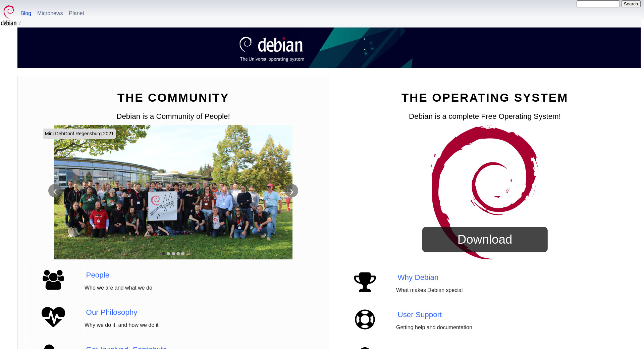The height and width of the screenshot is (349, 644).
Task: Click the Search button
Action: point(631,4)
